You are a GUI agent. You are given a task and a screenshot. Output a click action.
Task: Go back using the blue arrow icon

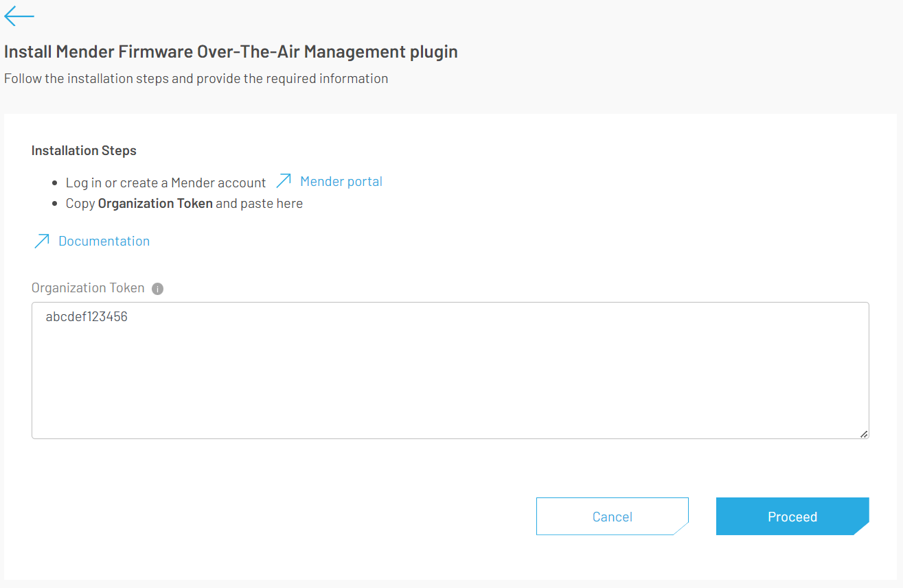point(18,15)
